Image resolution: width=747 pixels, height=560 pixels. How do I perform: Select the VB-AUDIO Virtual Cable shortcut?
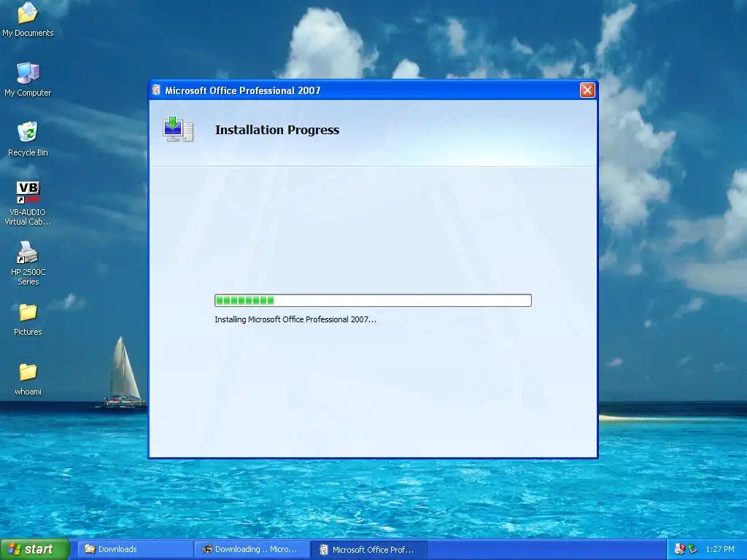[28, 203]
